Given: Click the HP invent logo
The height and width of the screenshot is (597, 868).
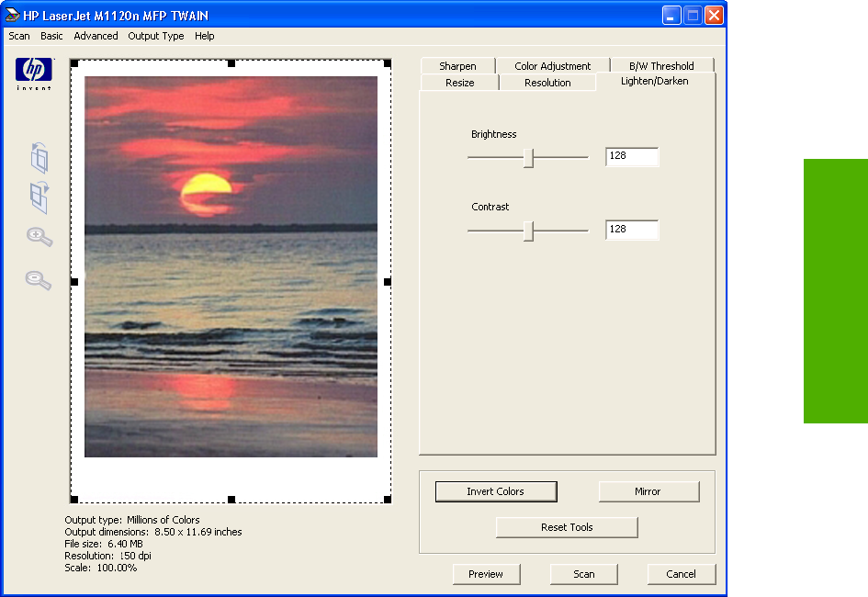Looking at the screenshot, I should pos(34,73).
